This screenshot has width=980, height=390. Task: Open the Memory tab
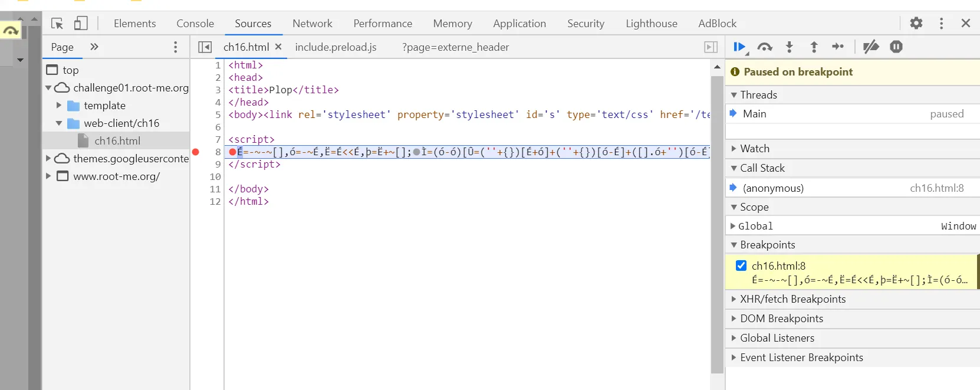pyautogui.click(x=453, y=24)
